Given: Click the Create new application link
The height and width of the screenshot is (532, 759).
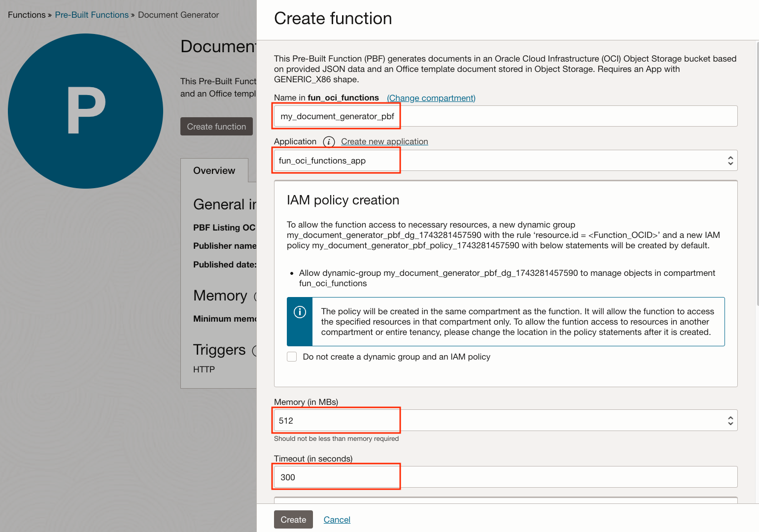Looking at the screenshot, I should point(384,141).
